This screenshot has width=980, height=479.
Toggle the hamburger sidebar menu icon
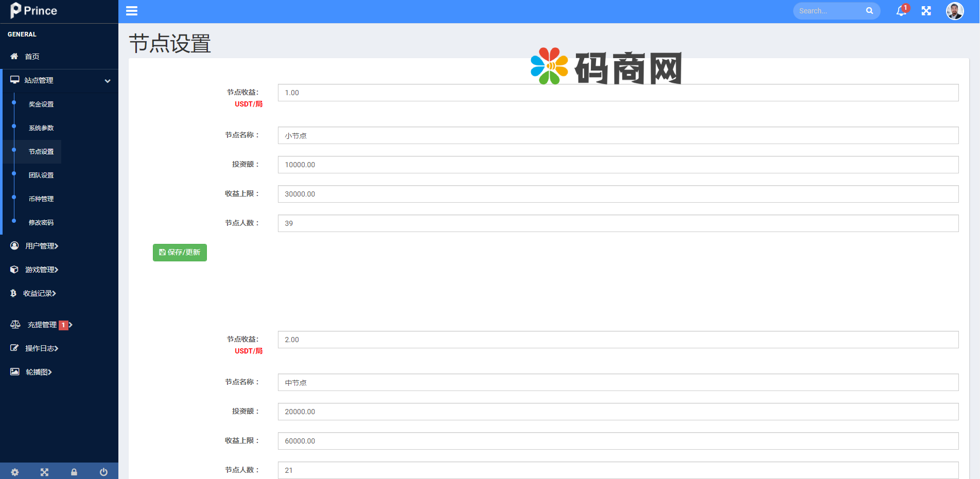[132, 11]
